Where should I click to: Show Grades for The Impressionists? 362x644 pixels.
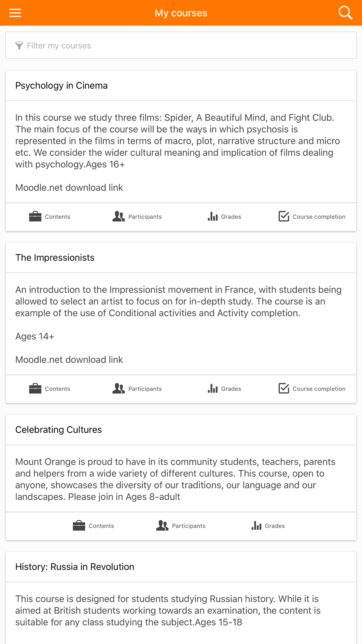click(x=224, y=389)
